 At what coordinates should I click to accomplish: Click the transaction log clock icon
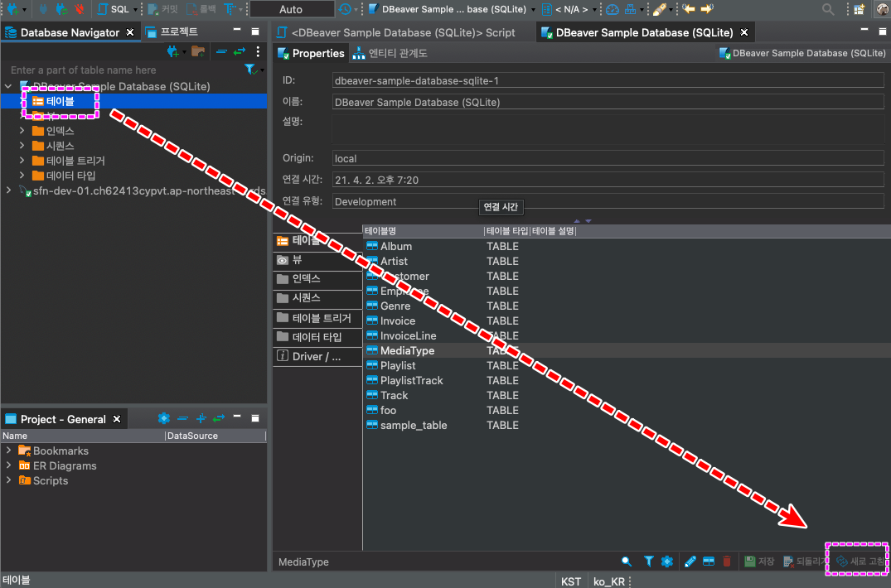point(344,9)
